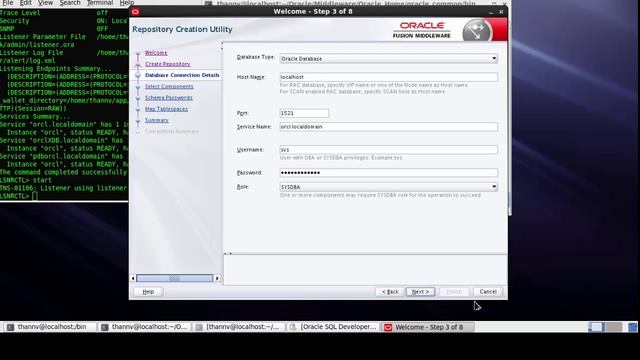Open the Database Type dropdown

tap(389, 58)
